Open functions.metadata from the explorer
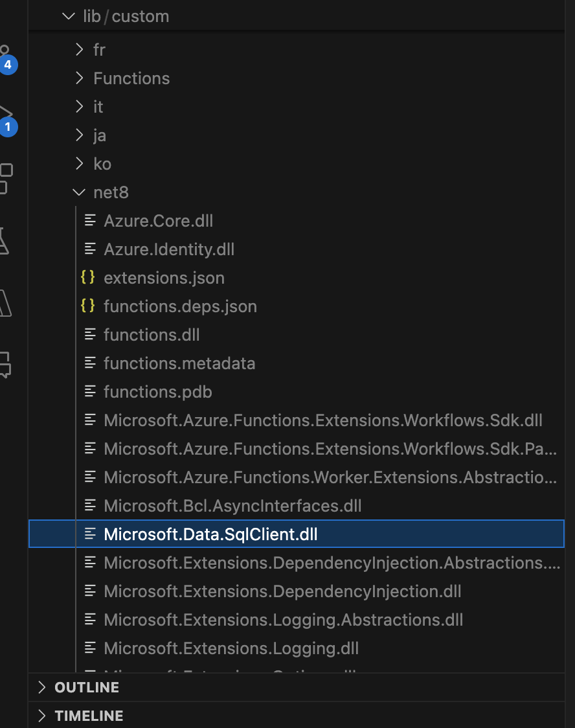The height and width of the screenshot is (728, 575). [x=179, y=363]
